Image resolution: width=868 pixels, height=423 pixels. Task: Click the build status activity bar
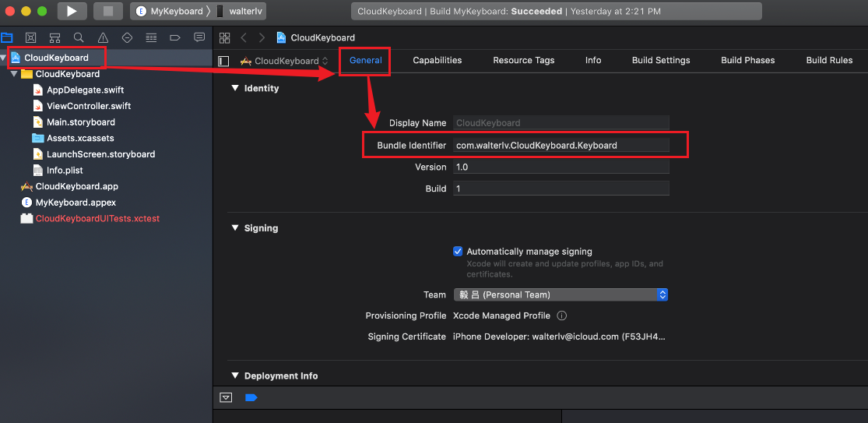[557, 11]
